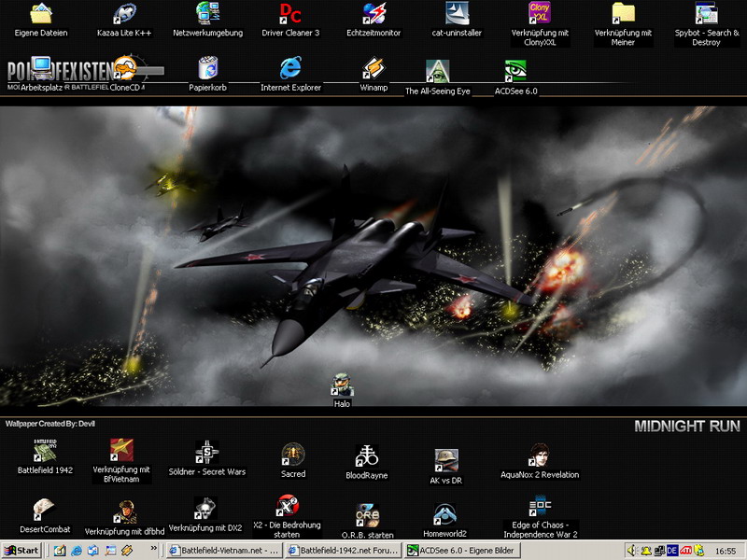The width and height of the screenshot is (747, 560).
Task: Expand the quick launch overflow chevron
Action: (x=154, y=548)
